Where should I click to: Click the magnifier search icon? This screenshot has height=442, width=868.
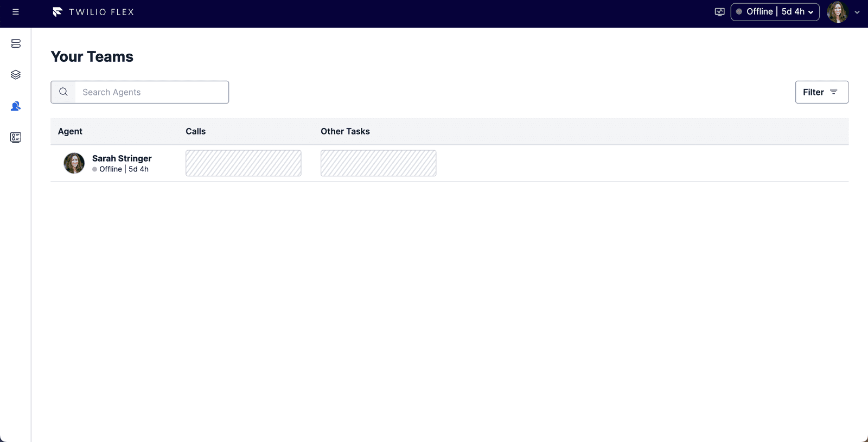click(x=63, y=92)
